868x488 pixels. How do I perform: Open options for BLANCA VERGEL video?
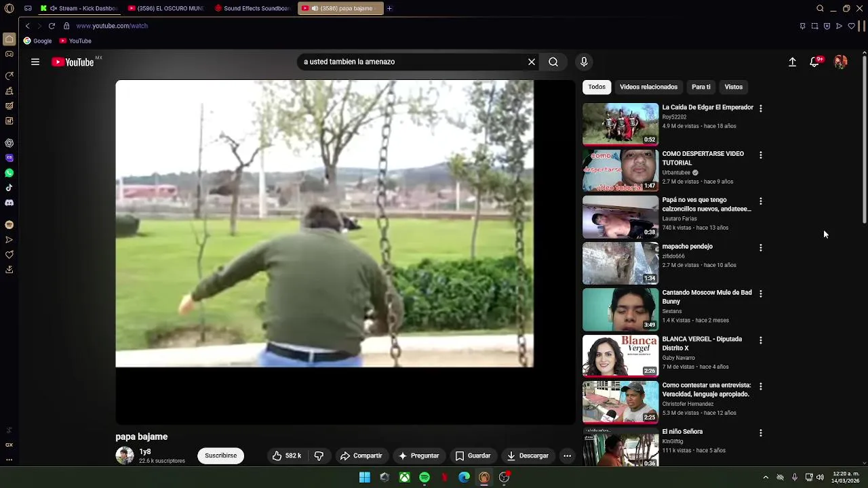pos(760,340)
